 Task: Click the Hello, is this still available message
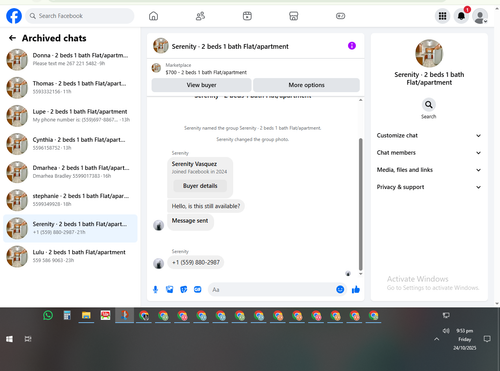[206, 206]
